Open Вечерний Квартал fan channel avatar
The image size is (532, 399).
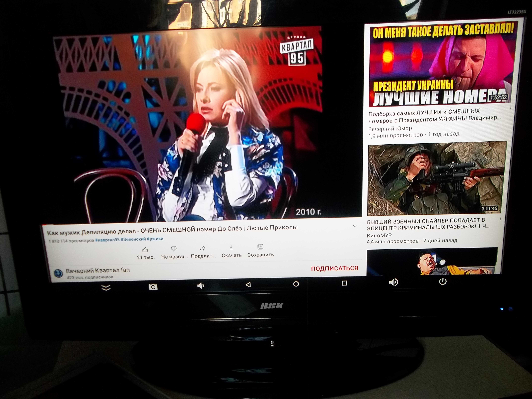[x=58, y=273]
